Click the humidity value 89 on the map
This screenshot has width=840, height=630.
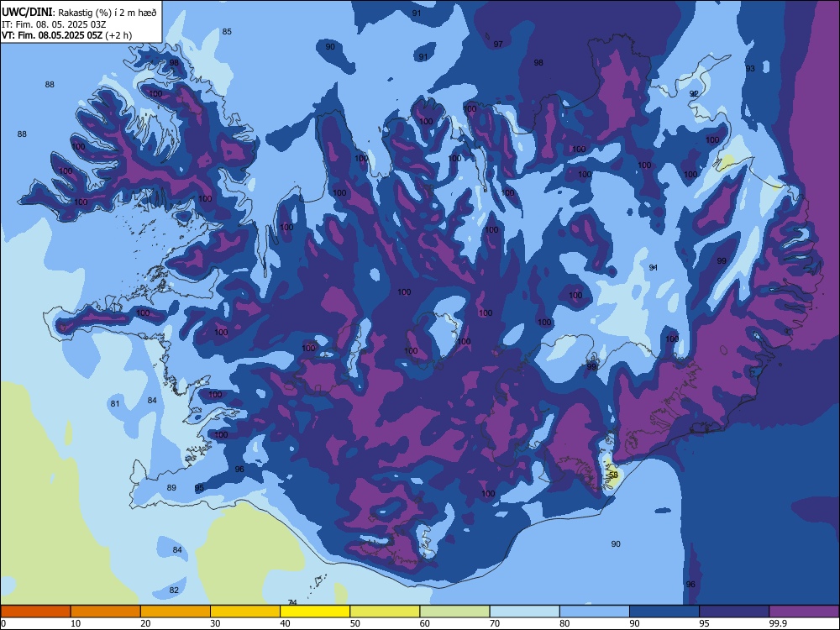(171, 487)
